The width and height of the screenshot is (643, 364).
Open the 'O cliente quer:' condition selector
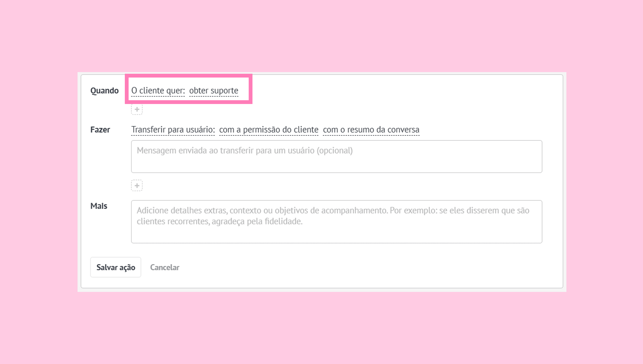click(158, 91)
